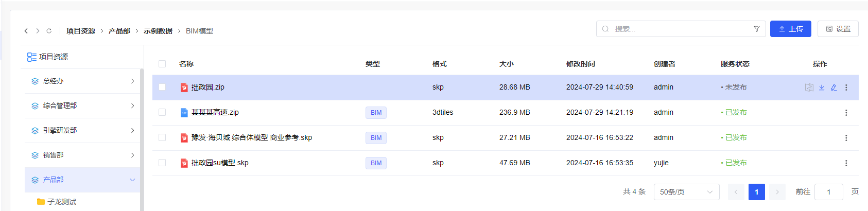Click the filter funnel icon in search box
Image resolution: width=868 pixels, height=211 pixels.
(756, 29)
